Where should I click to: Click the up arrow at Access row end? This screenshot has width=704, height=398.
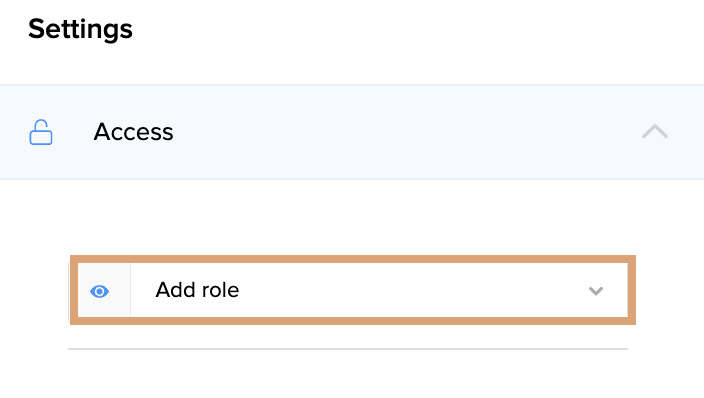[x=655, y=132]
